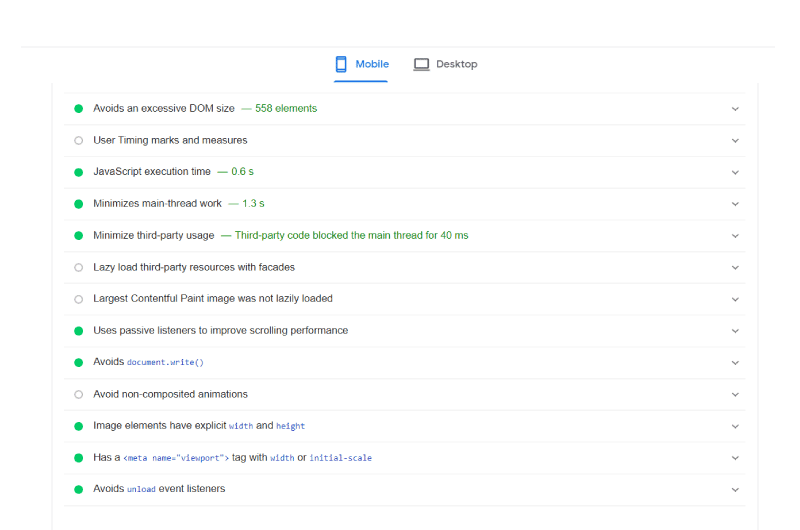Viewport: 800px width, 530px height.
Task: Click green pass dot beside DOM size audit
Action: coord(79,109)
